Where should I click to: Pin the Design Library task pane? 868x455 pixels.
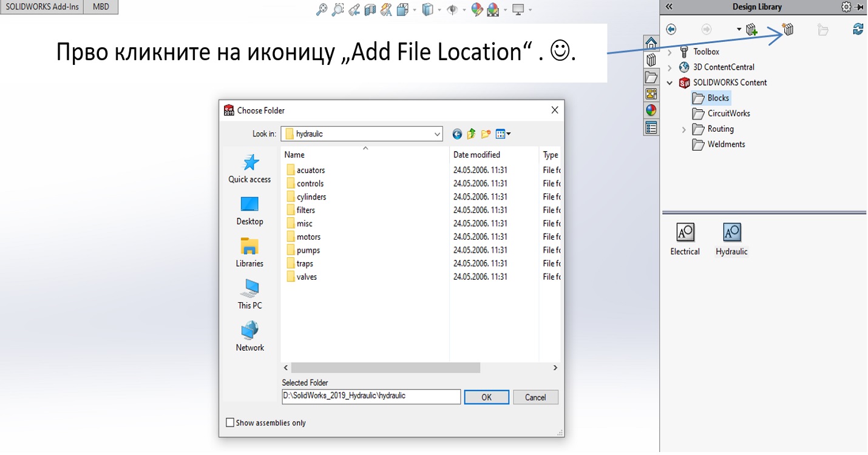click(x=860, y=7)
